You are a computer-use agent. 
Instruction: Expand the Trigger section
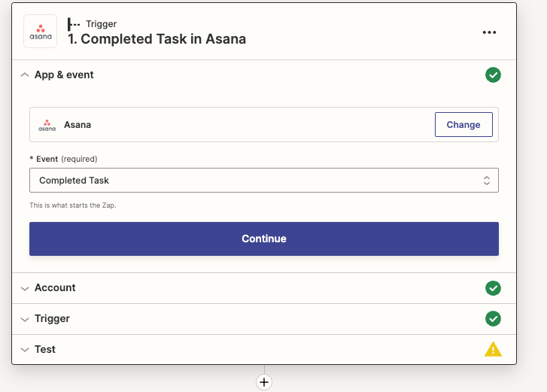click(x=24, y=319)
